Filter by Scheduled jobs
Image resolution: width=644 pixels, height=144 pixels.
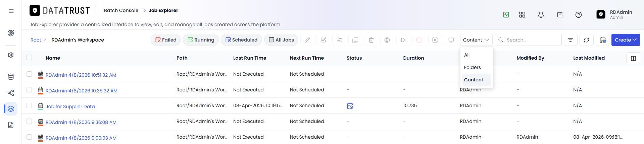click(x=241, y=40)
